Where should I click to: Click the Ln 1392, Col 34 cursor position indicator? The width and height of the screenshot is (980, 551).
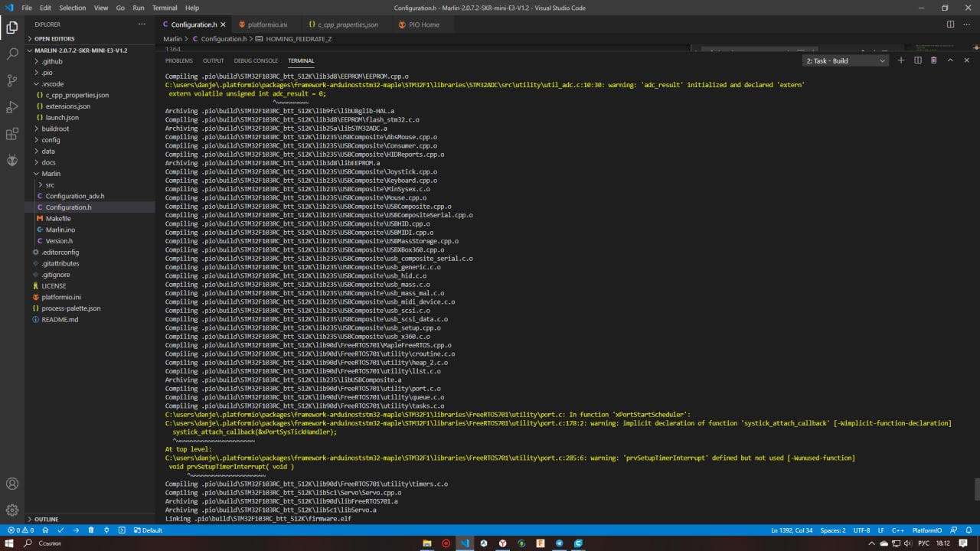coord(792,530)
